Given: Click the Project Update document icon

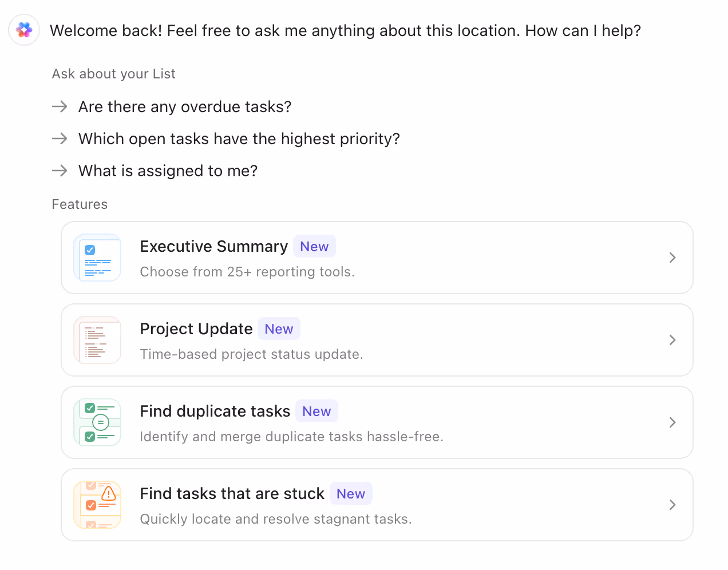Looking at the screenshot, I should 97,340.
